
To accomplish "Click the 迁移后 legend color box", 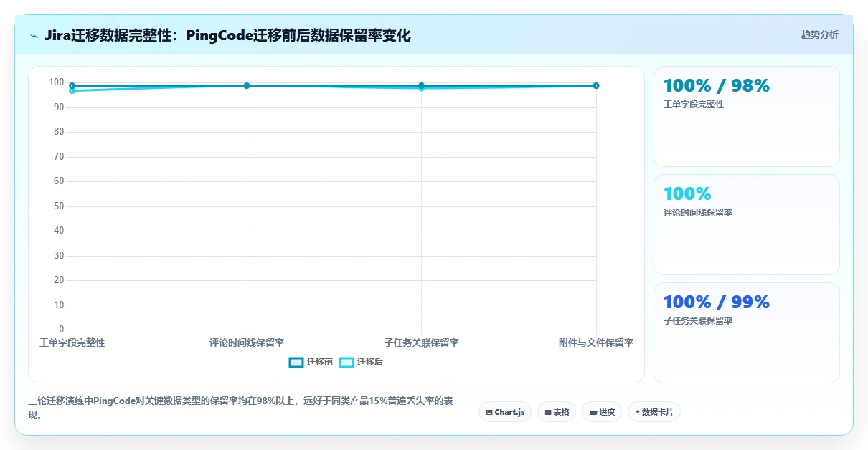I will (x=346, y=362).
